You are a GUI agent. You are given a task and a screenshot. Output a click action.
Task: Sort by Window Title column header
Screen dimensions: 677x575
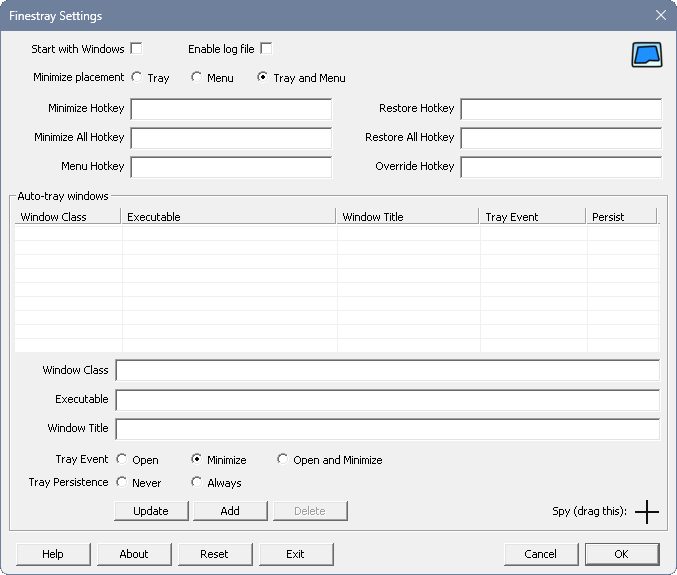408,216
